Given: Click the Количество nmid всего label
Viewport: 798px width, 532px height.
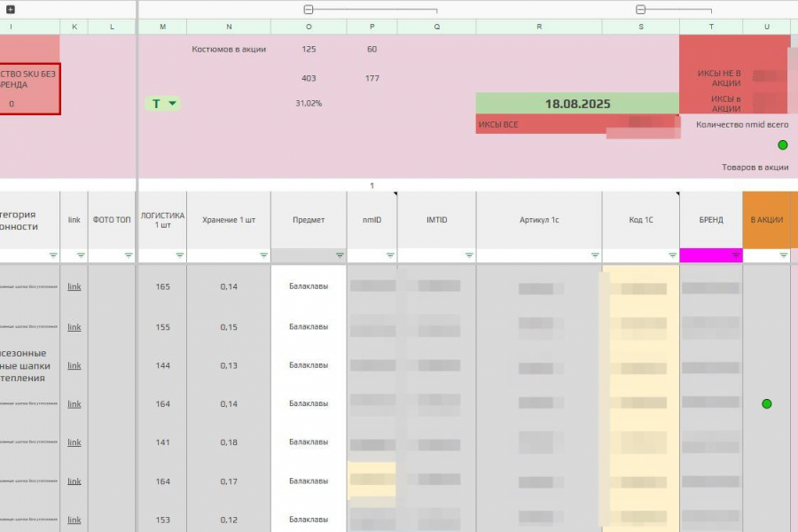Looking at the screenshot, I should pyautogui.click(x=742, y=124).
